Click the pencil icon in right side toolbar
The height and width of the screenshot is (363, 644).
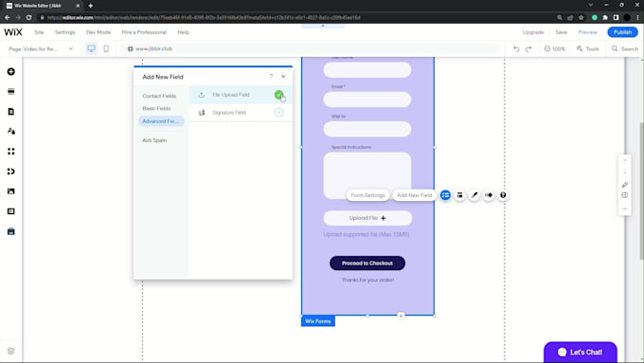[x=625, y=185]
